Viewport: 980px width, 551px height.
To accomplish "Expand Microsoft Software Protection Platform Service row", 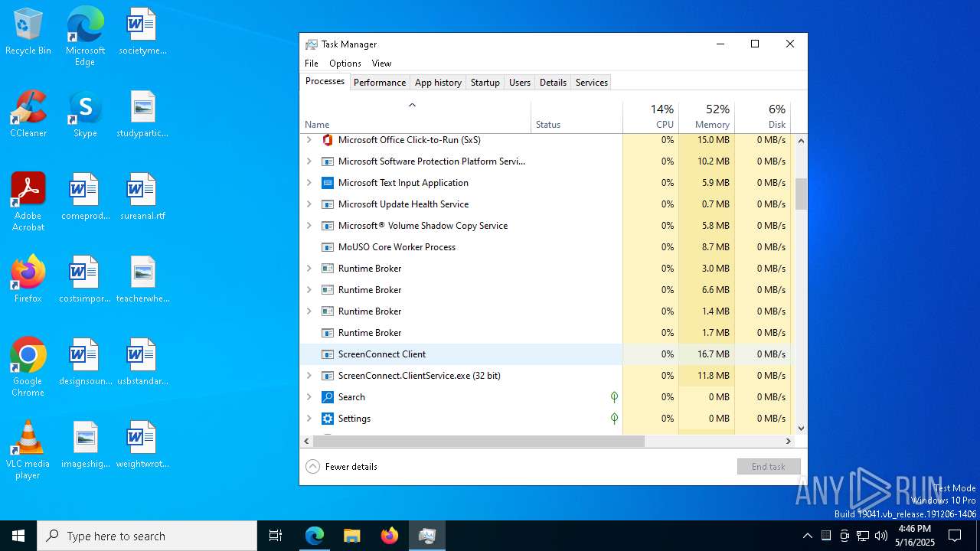I will [309, 161].
